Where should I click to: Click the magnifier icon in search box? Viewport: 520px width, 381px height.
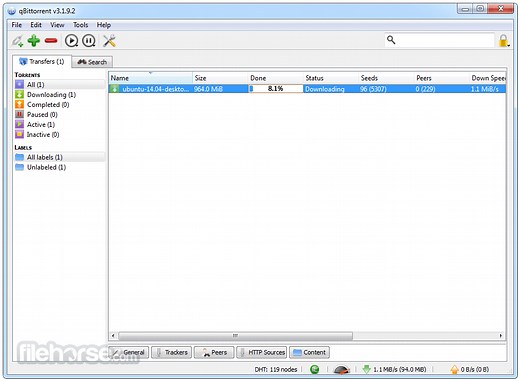tap(391, 40)
